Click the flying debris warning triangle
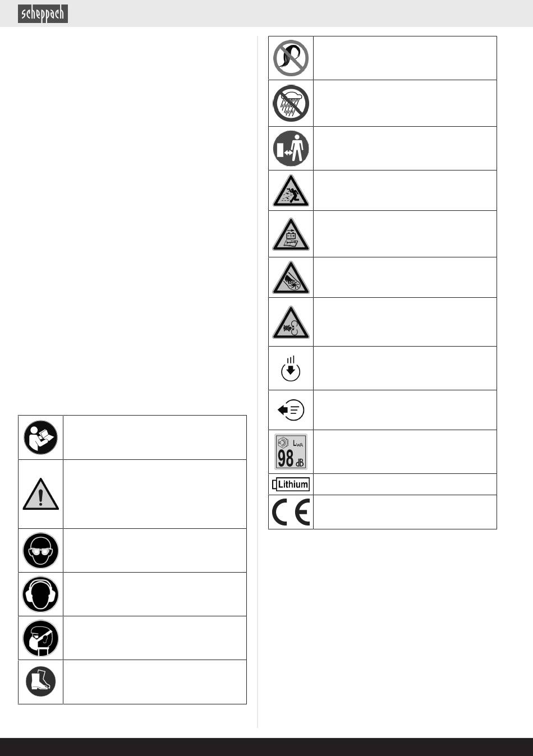The height and width of the screenshot is (756, 533). coord(291,191)
